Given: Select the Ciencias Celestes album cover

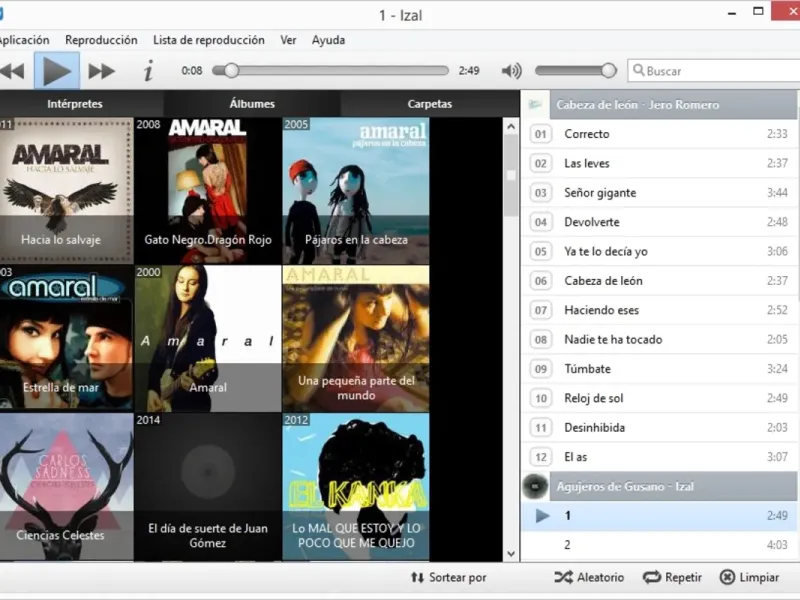Looking at the screenshot, I should [x=66, y=486].
